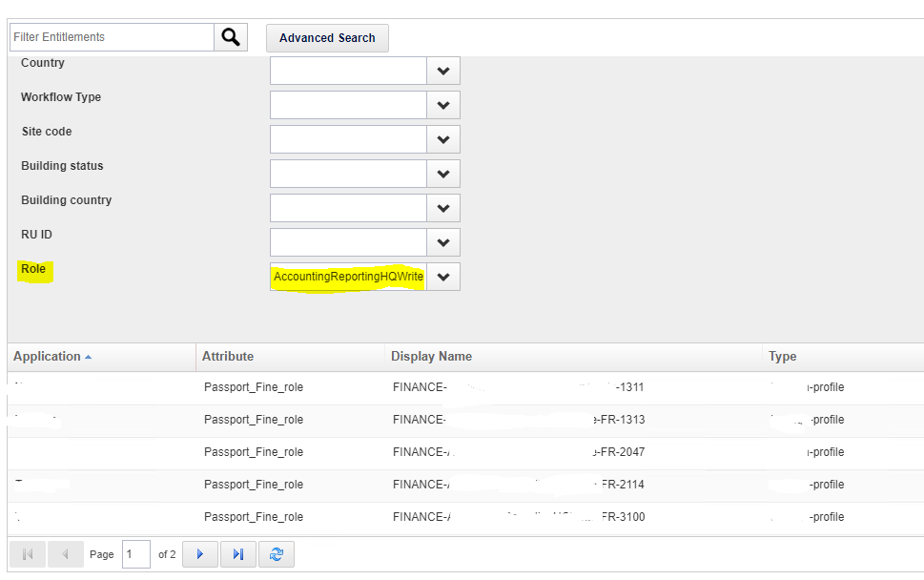The width and height of the screenshot is (924, 580).
Task: Sort by the Attribute column header
Action: point(228,357)
